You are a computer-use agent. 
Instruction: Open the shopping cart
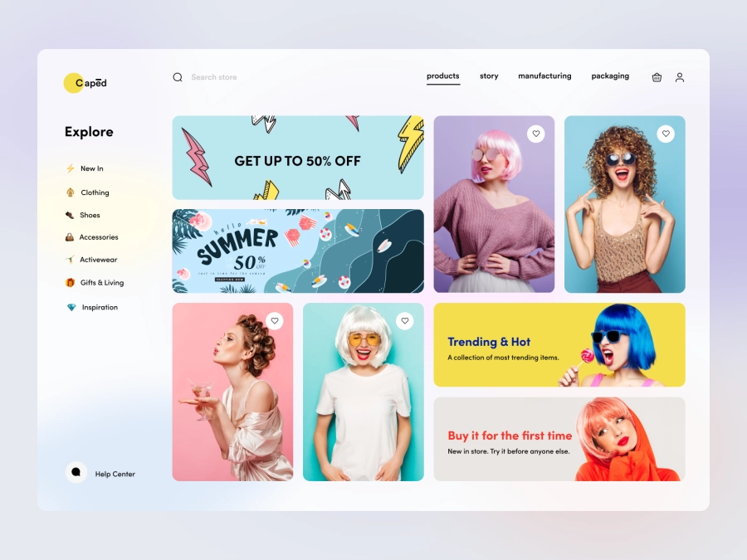657,77
